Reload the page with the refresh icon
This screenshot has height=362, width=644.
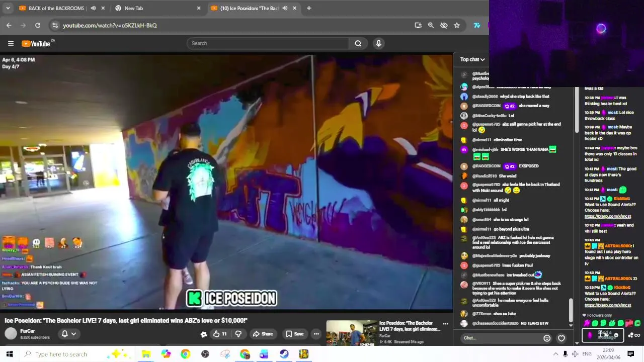[38, 25]
